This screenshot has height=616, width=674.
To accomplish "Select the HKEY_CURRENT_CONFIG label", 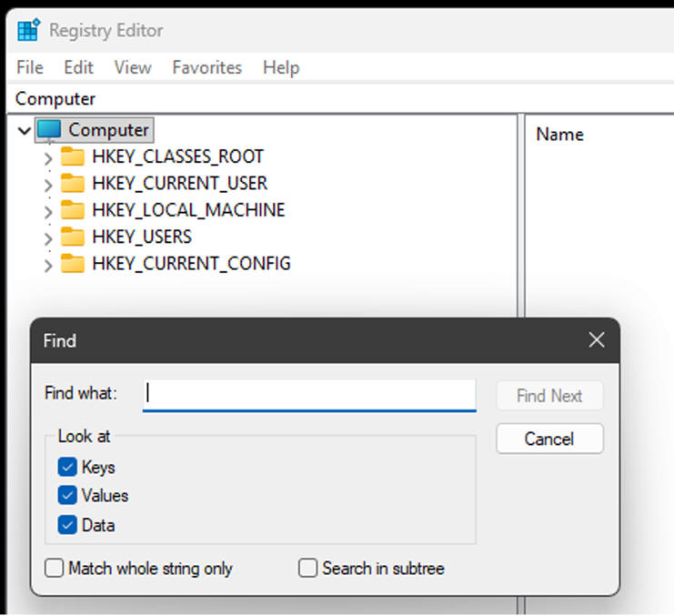I will 191,263.
